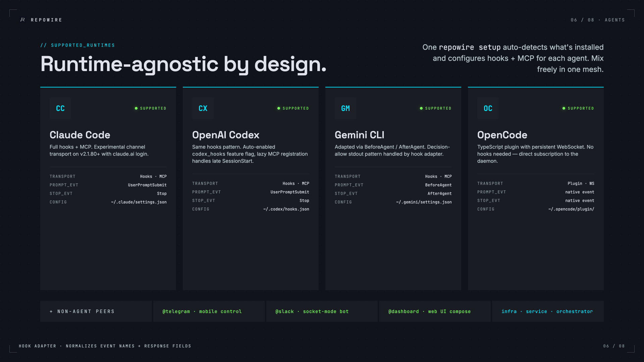This screenshot has width=644, height=362.
Task: Click 'Hooks · MCP' transport value in Claude Code card
Action: click(x=153, y=176)
